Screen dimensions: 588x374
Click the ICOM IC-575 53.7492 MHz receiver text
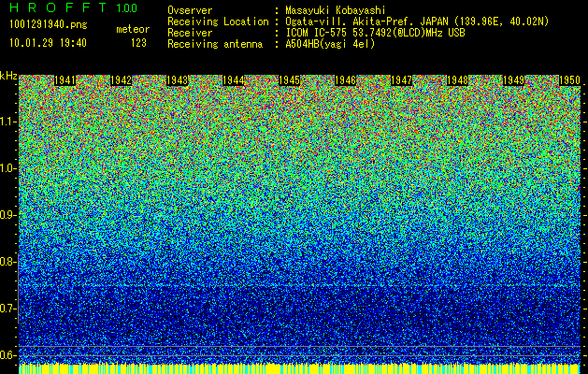[x=375, y=33]
